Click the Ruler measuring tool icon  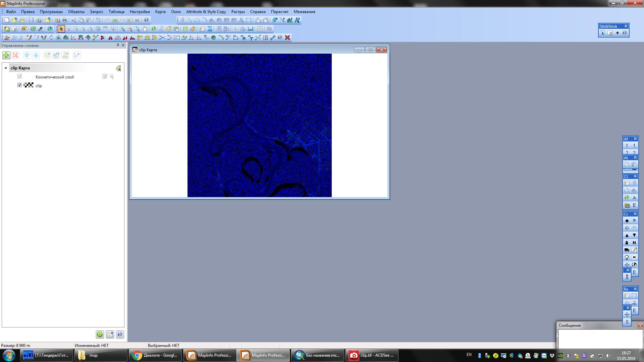[x=193, y=29]
